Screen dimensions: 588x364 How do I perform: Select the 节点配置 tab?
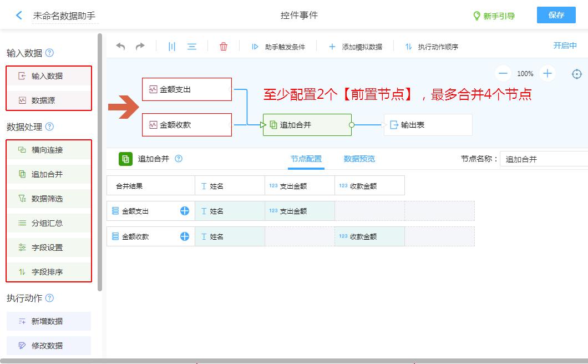(306, 159)
